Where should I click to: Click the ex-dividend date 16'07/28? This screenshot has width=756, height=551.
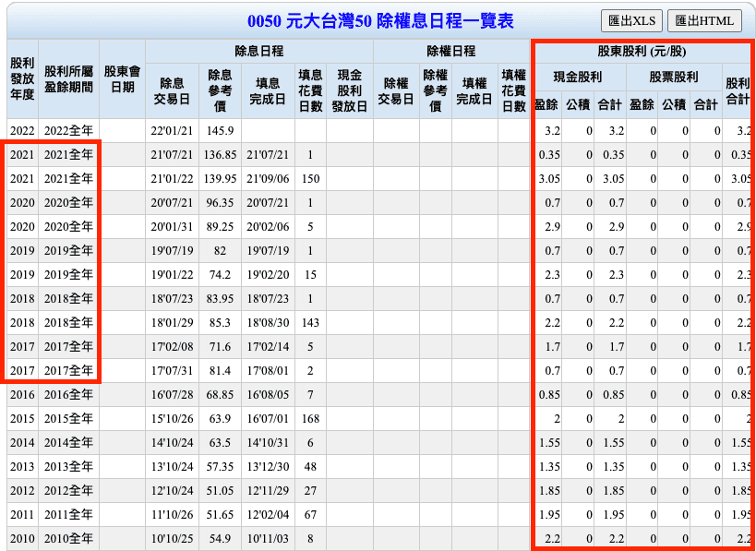[172, 395]
